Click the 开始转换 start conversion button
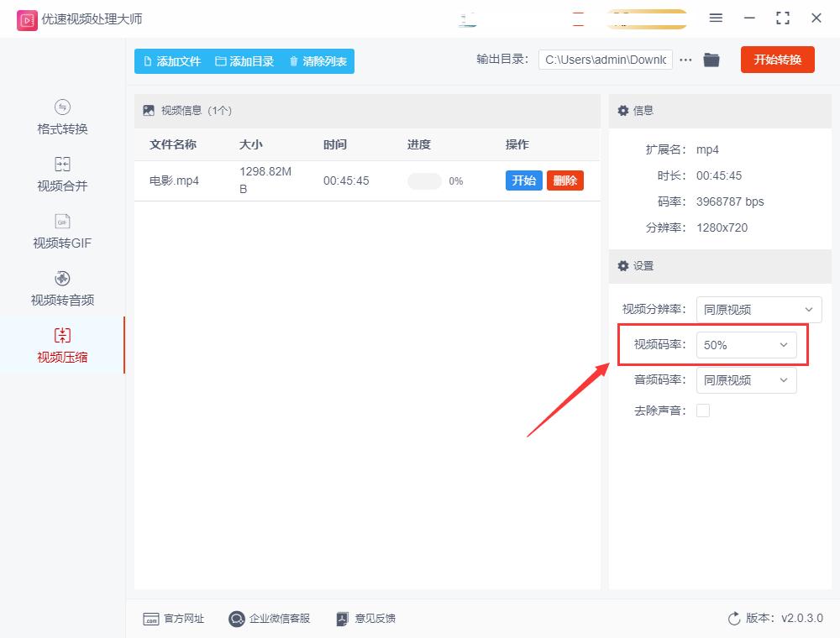840x638 pixels. (x=777, y=60)
